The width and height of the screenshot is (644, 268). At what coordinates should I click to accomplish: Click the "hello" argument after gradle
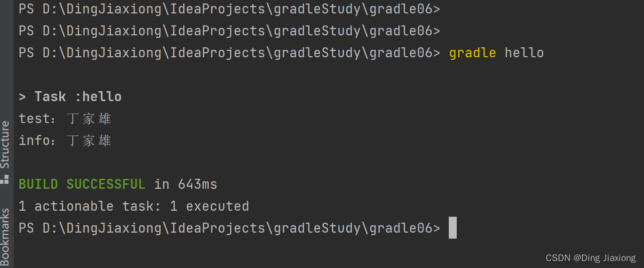[524, 53]
